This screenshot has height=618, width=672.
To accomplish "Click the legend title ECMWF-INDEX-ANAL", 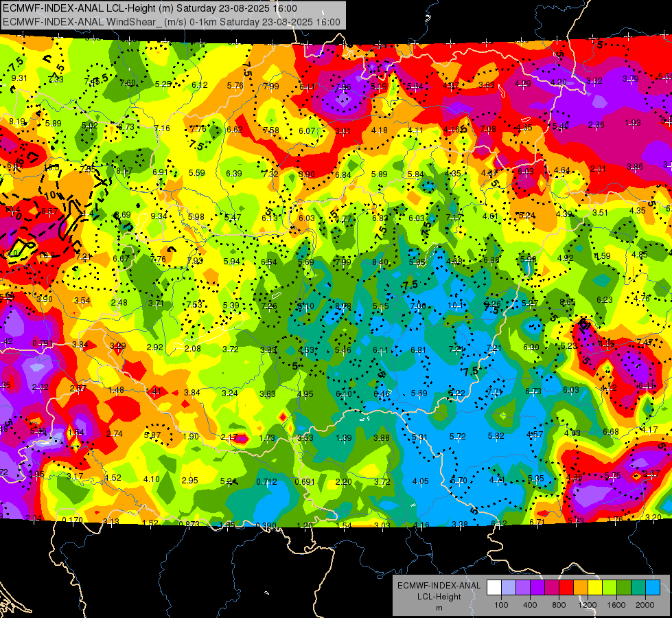I will tap(439, 586).
